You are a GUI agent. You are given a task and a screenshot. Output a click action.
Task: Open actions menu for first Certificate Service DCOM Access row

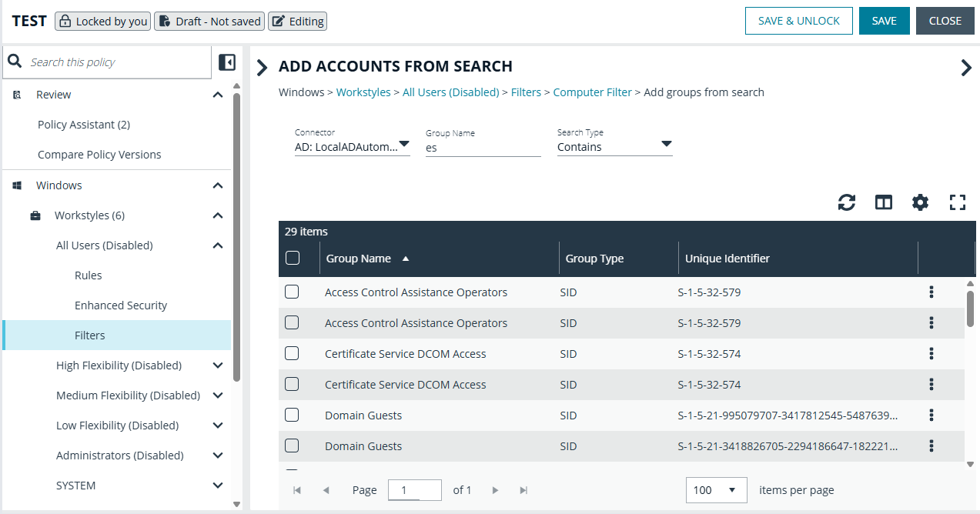coord(932,353)
